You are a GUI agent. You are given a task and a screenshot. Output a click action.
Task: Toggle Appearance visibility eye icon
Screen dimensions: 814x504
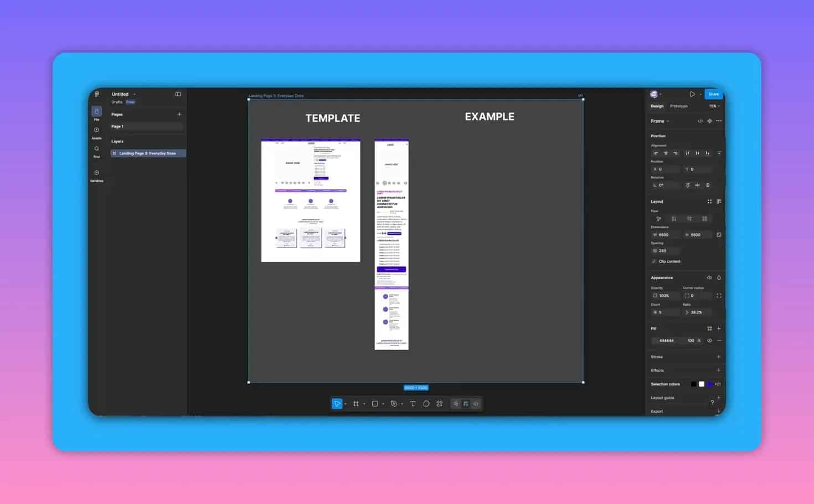click(709, 277)
